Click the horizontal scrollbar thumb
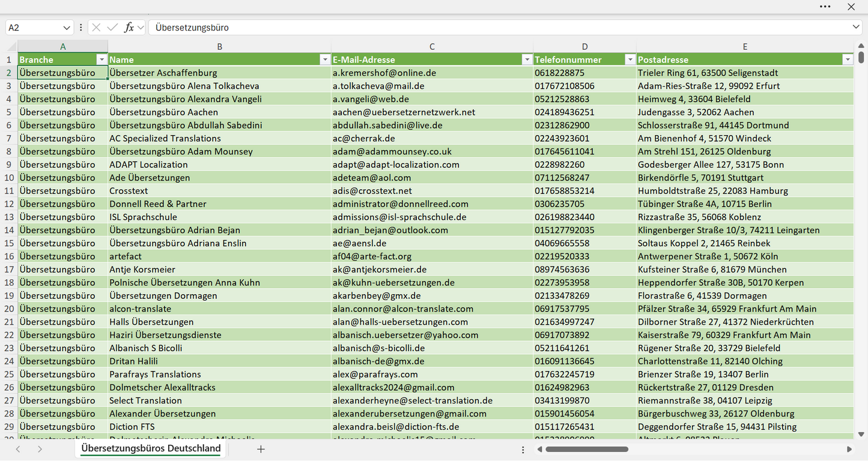 click(x=587, y=449)
